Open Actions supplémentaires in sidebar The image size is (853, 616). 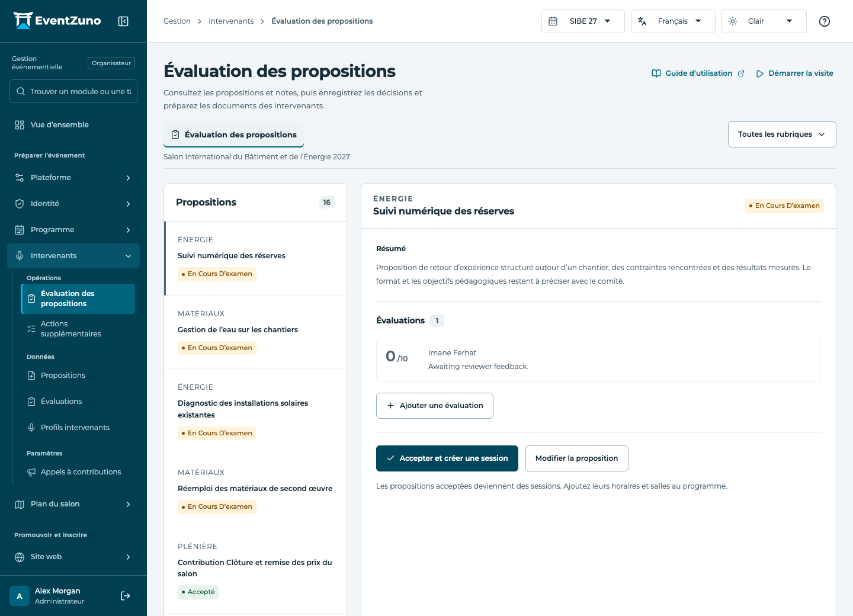(78, 329)
